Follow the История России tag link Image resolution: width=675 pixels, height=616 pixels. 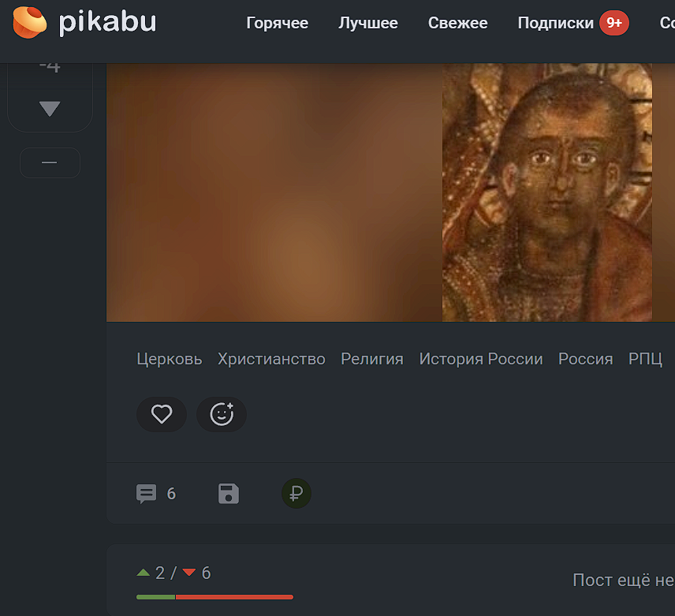pyautogui.click(x=480, y=359)
